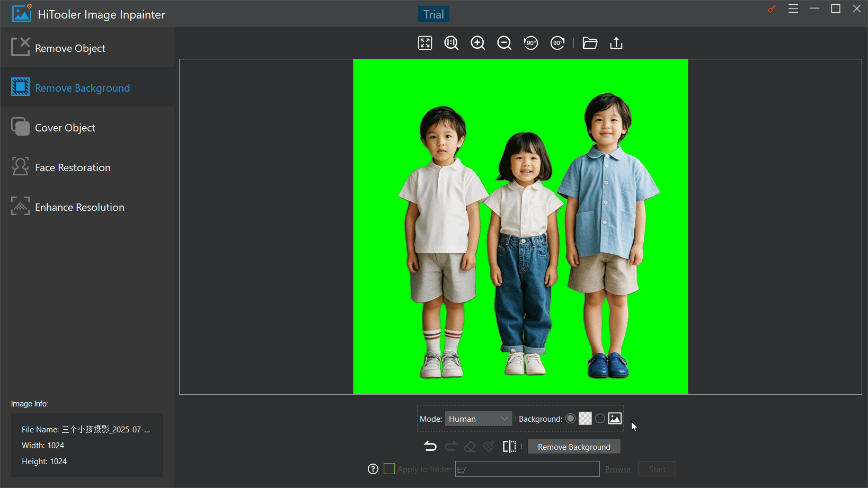
Task: Show the image at 1:1 size
Action: (x=451, y=43)
